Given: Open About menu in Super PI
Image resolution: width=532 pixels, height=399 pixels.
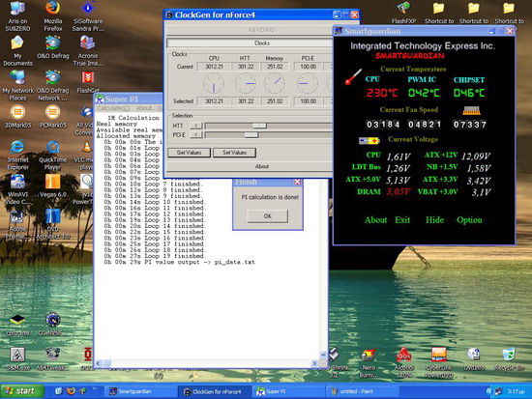Looking at the screenshot, I should pos(148,108).
